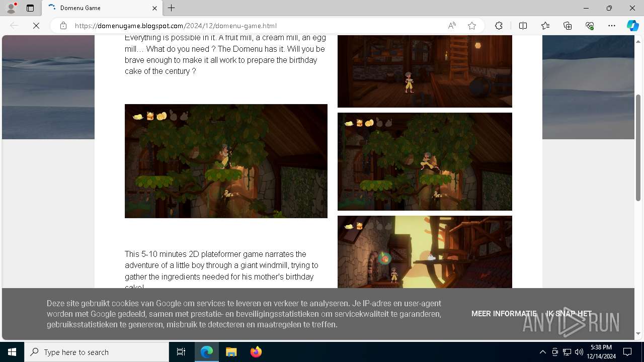Open the large tree-level screenshot
The height and width of the screenshot is (362, 644).
pyautogui.click(x=226, y=161)
